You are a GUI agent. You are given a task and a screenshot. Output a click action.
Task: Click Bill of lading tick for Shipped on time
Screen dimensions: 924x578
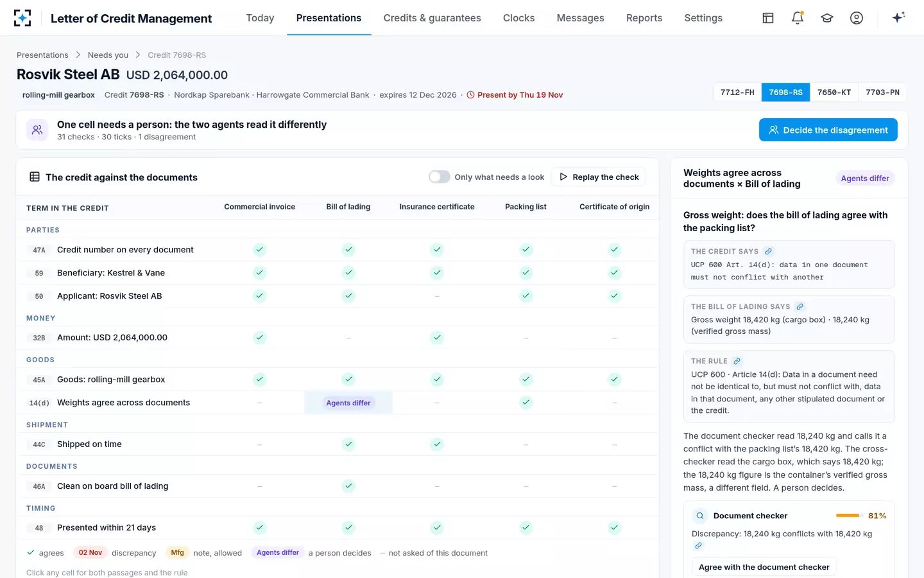point(348,444)
